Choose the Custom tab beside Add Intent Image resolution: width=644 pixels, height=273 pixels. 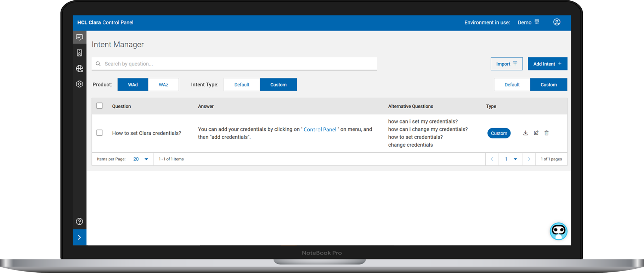coord(549,85)
